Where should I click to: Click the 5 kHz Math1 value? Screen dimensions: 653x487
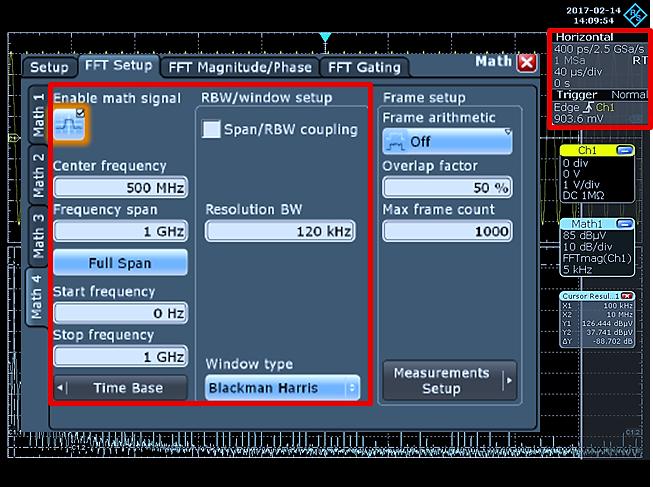pyautogui.click(x=577, y=270)
